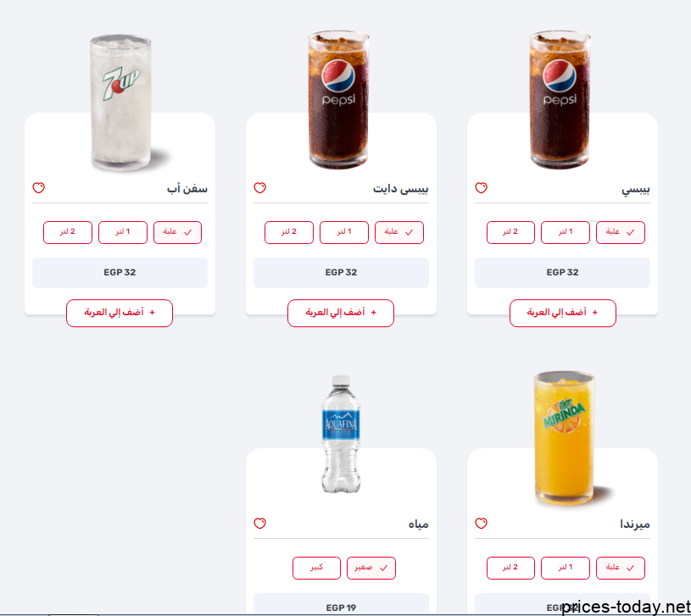Select small size option for water
The height and width of the screenshot is (616, 691).
(371, 568)
